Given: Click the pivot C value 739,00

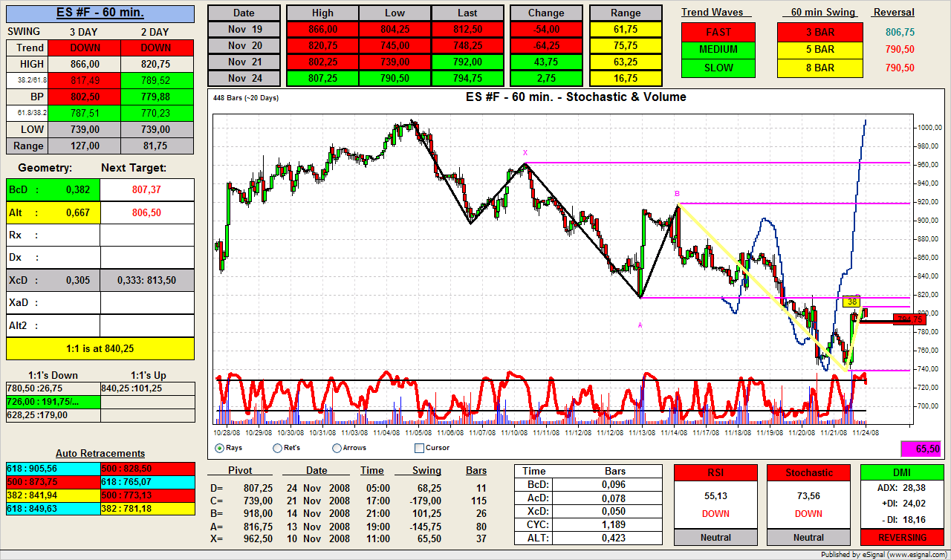Looking at the screenshot, I should (x=259, y=501).
